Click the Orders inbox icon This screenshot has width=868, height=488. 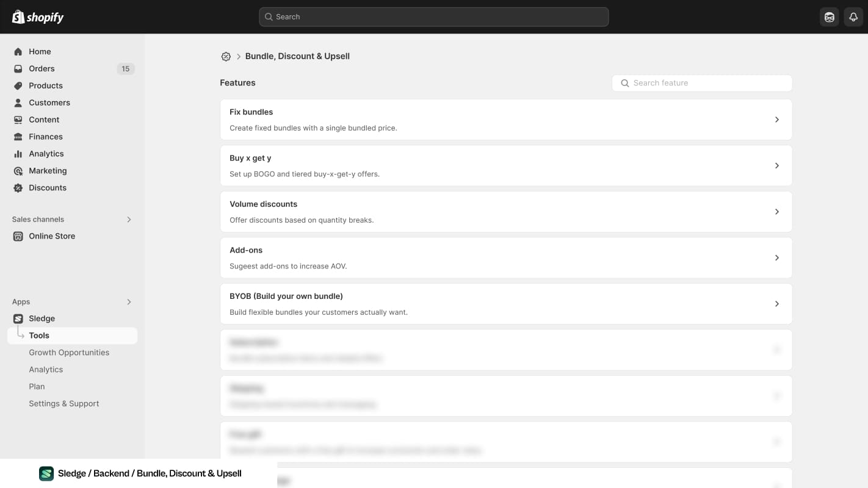18,69
